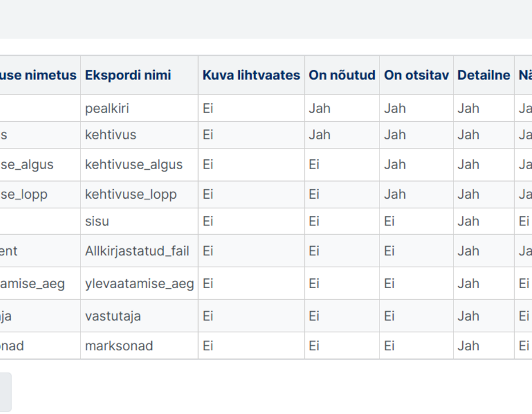Click the "Kuva lihtvaates" column header

click(x=251, y=75)
